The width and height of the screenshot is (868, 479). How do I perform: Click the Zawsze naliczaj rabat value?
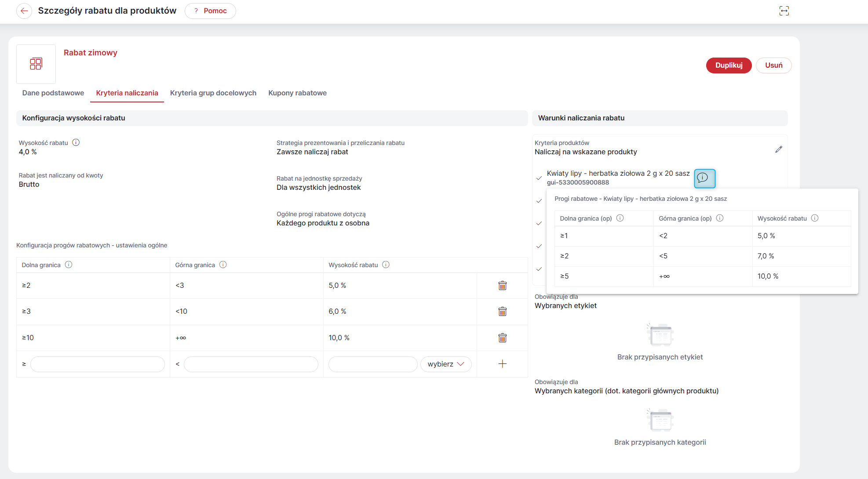(312, 152)
